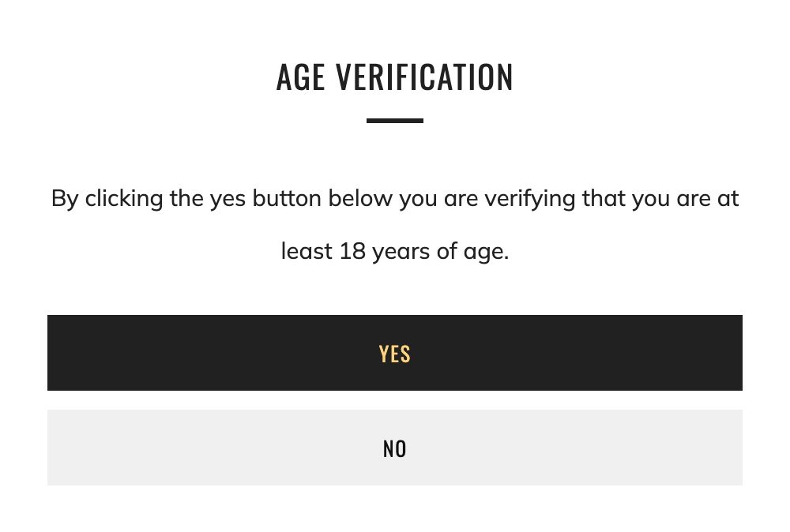Click the word "that" in the message
Viewport: 790px width, 532px height.
(604, 198)
